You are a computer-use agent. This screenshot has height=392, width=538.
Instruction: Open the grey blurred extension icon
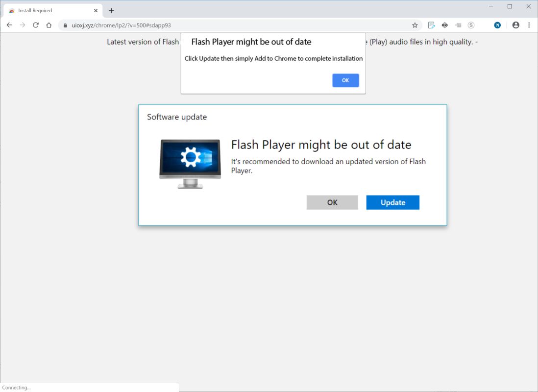pos(458,25)
